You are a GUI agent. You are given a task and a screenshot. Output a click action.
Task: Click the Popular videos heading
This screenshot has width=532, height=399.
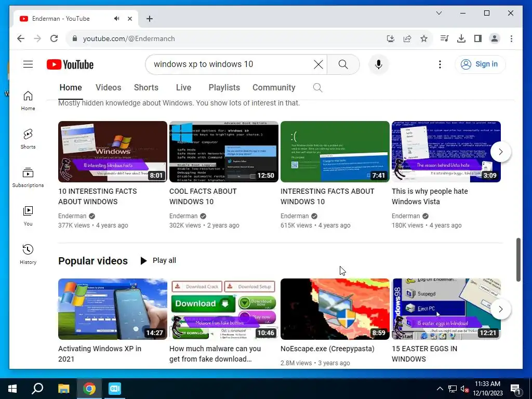tap(93, 261)
